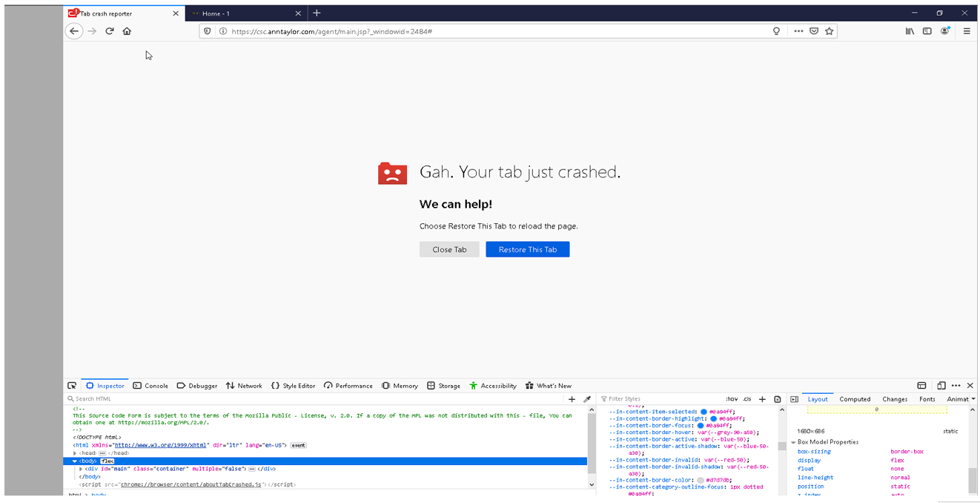Activate the devtools element picker
The height and width of the screenshot is (503, 980).
[x=72, y=386]
